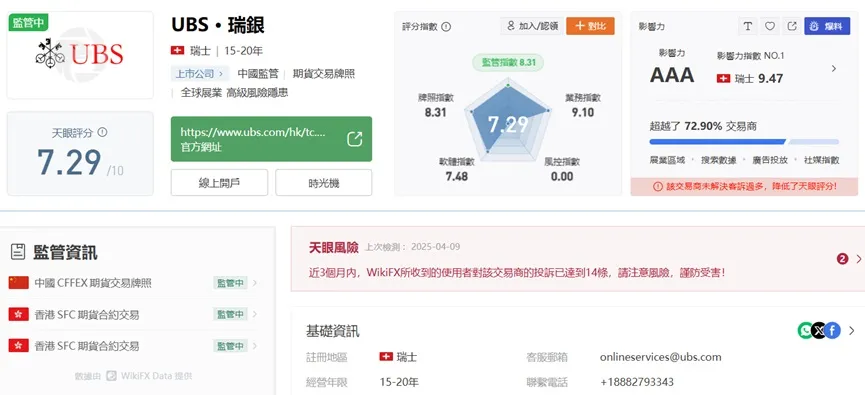The height and width of the screenshot is (395, 865).
Task: Click the 軟體指數 7.48 value
Action: coord(456,177)
